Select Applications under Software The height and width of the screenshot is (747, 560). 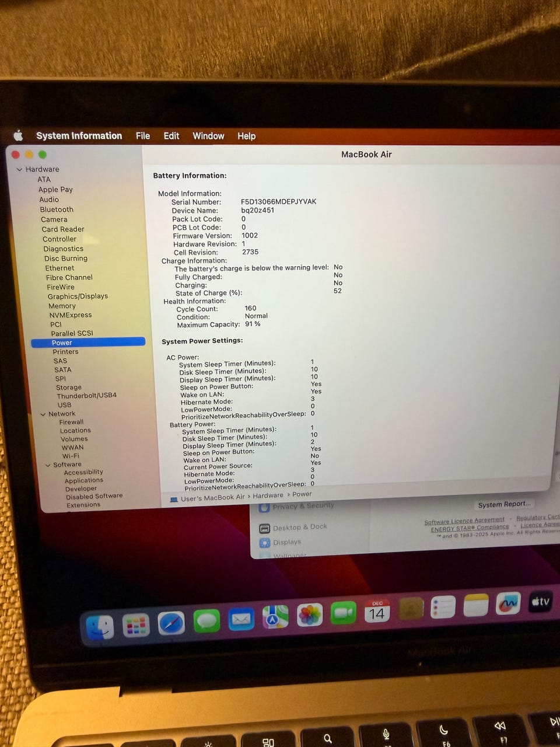pos(84,481)
